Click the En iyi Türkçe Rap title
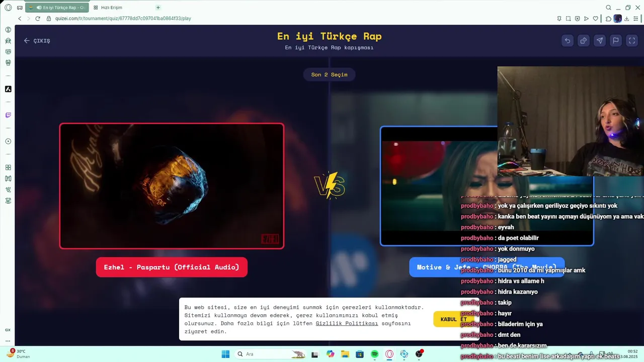This screenshot has height=362, width=644. 330,36
